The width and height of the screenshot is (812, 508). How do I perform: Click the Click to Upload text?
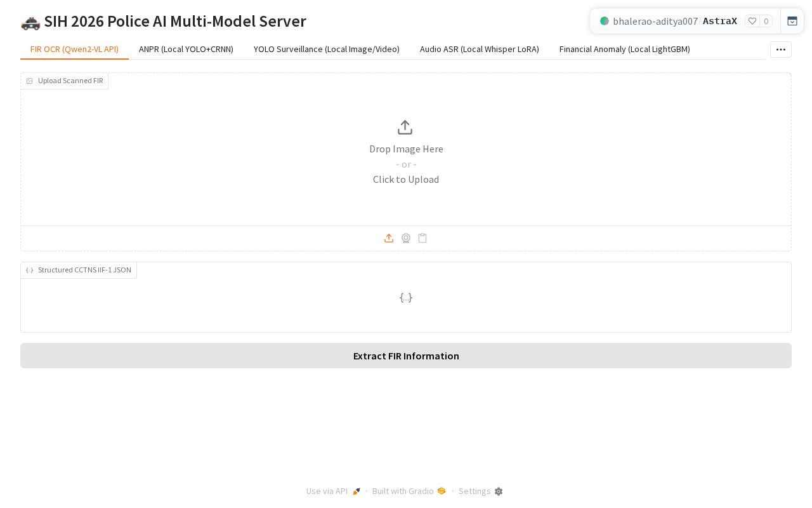pos(406,180)
